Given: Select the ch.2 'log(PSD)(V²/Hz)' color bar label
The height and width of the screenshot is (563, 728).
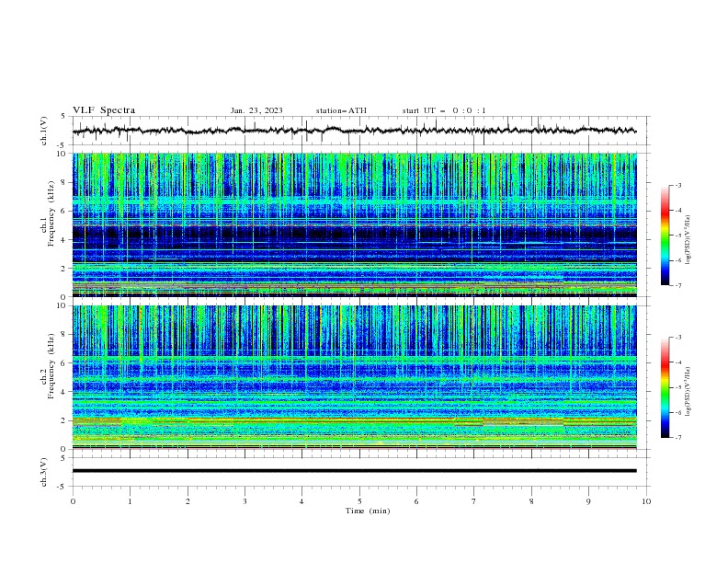Looking at the screenshot, I should [x=688, y=392].
